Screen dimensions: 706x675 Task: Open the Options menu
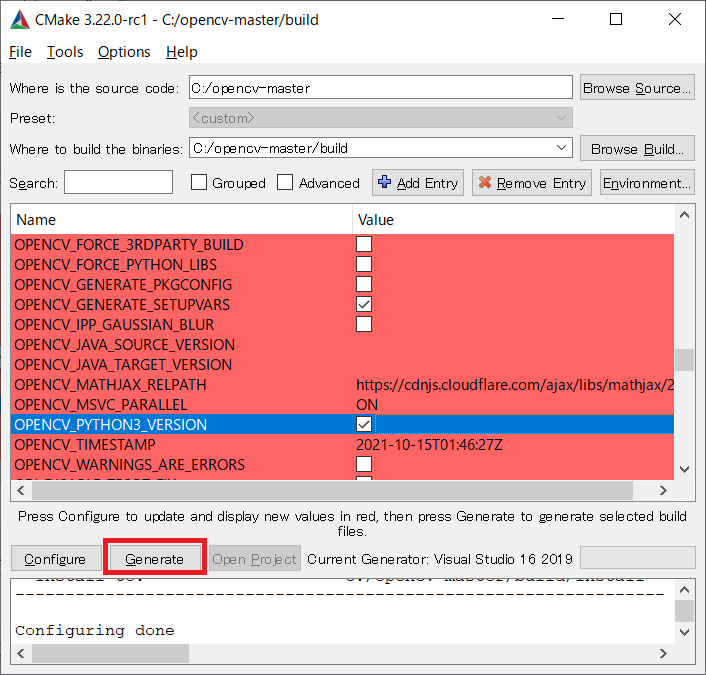(x=124, y=52)
